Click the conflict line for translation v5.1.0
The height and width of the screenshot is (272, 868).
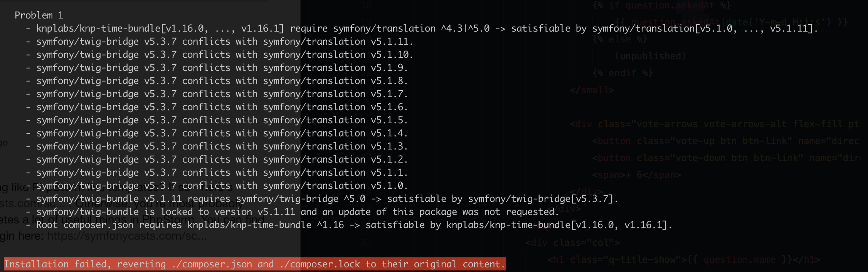(x=222, y=186)
